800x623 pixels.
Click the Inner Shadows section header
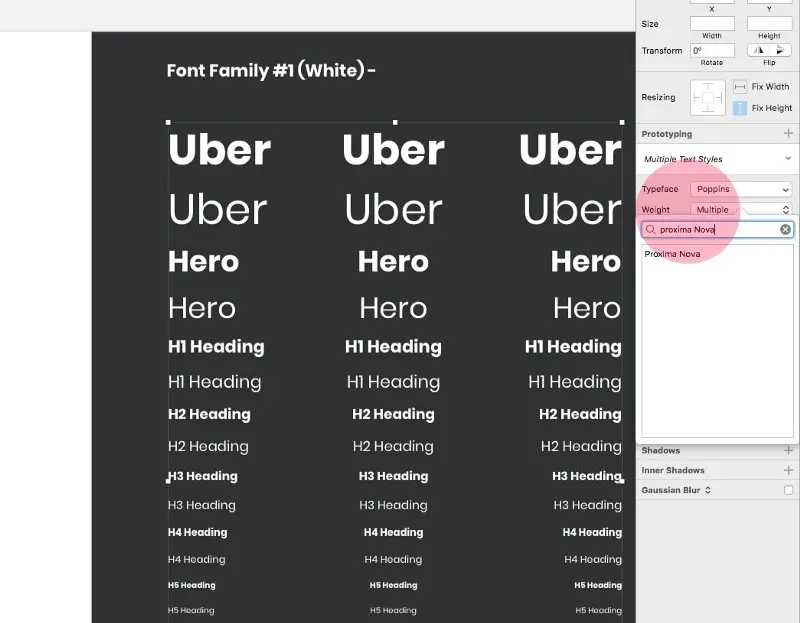point(673,470)
